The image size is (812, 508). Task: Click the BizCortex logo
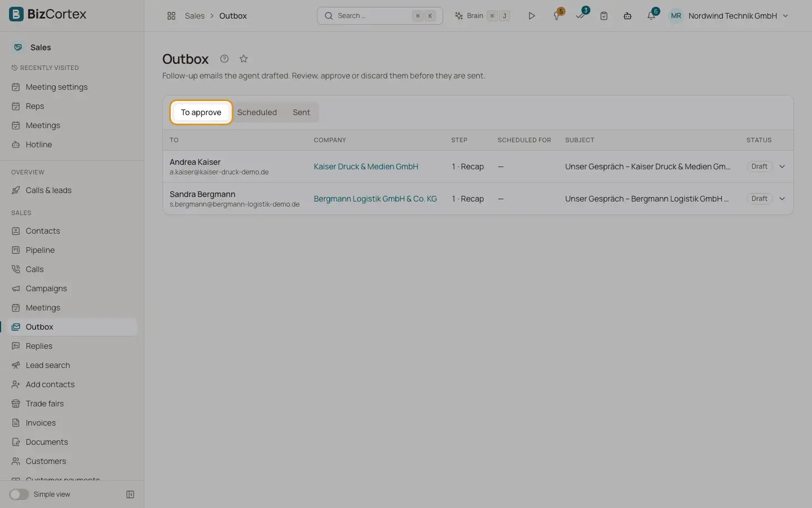(x=48, y=14)
